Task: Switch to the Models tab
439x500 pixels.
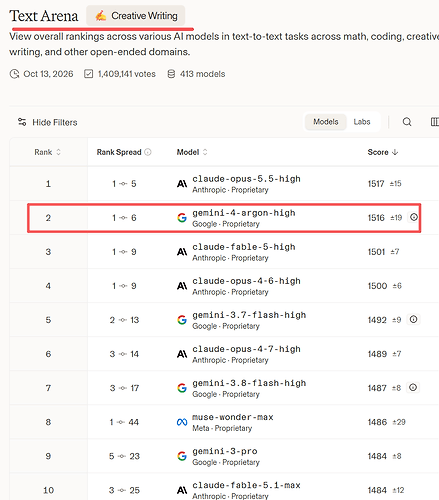Action: coord(326,122)
